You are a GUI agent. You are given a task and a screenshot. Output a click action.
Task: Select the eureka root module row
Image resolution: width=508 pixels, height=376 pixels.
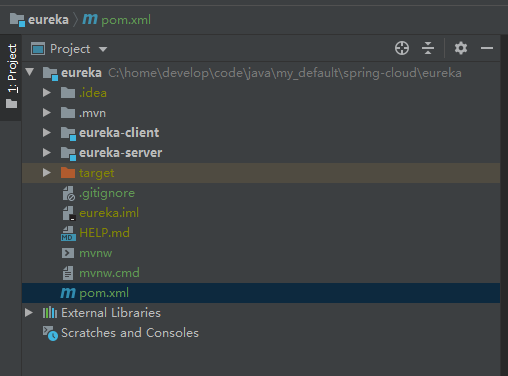point(261,73)
